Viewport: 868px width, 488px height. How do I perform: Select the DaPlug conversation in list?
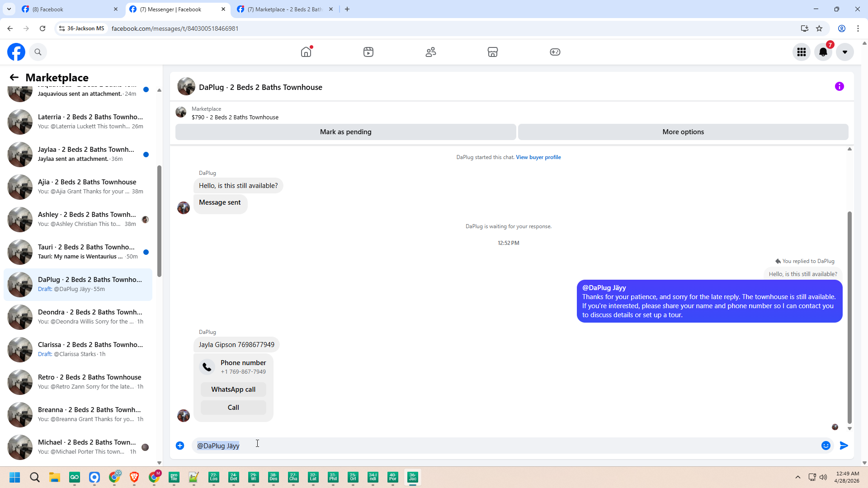click(x=78, y=284)
